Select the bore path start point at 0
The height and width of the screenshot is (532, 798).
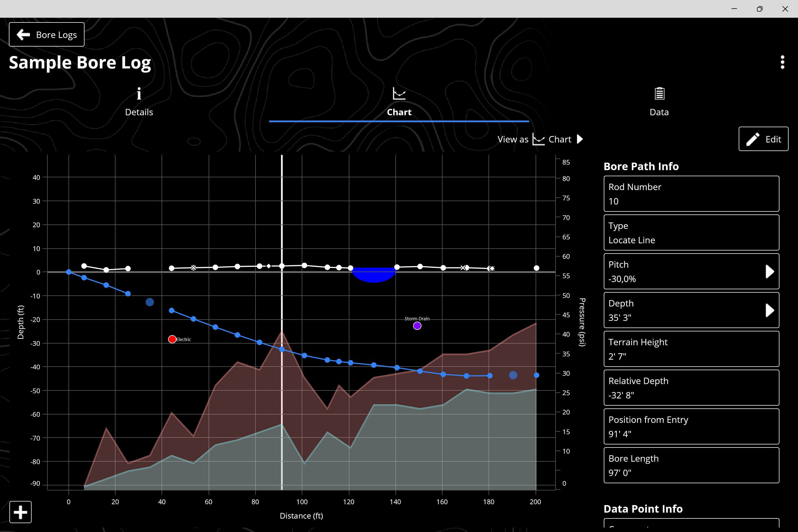coord(68,272)
